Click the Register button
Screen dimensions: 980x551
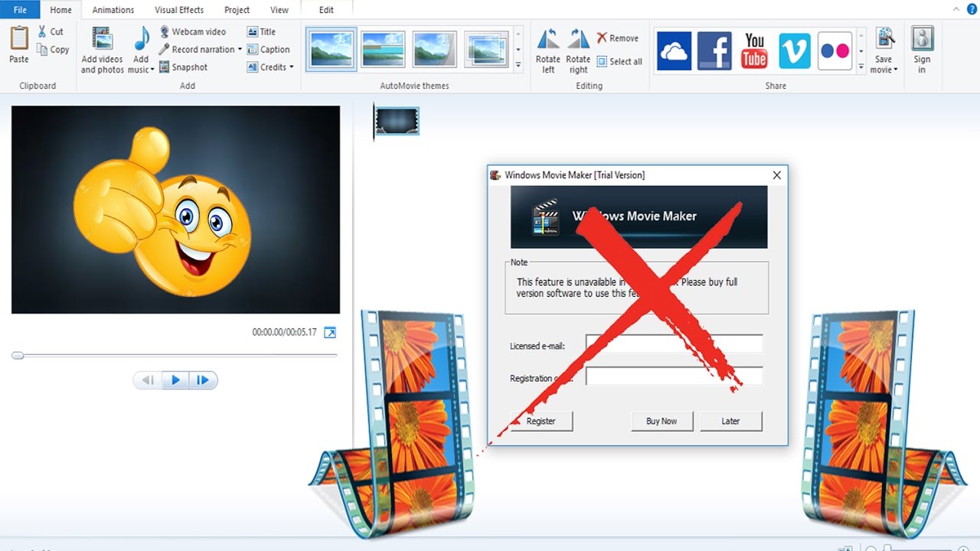[x=541, y=421]
